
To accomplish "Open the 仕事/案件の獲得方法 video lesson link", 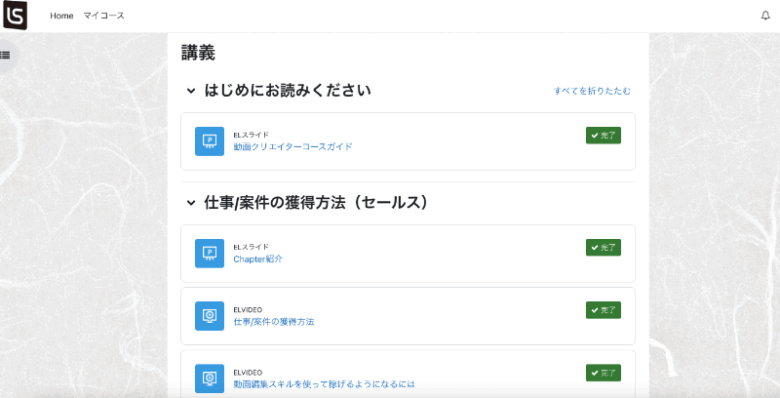I will pos(274,322).
